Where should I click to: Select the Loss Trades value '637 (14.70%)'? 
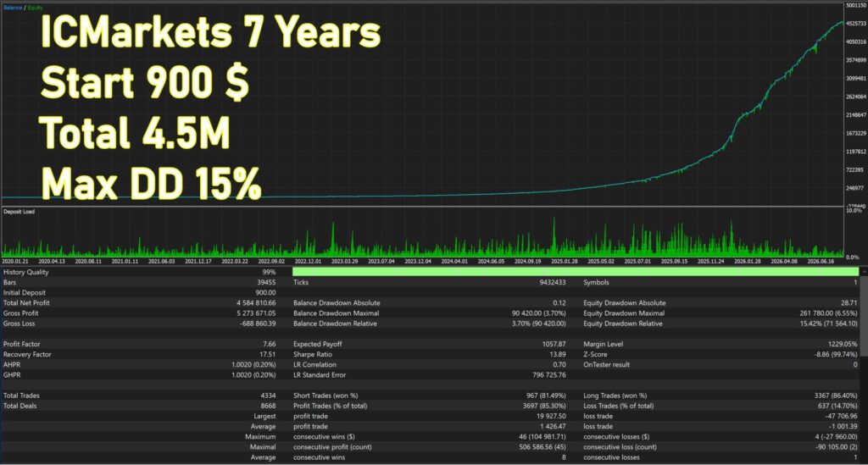(x=837, y=406)
